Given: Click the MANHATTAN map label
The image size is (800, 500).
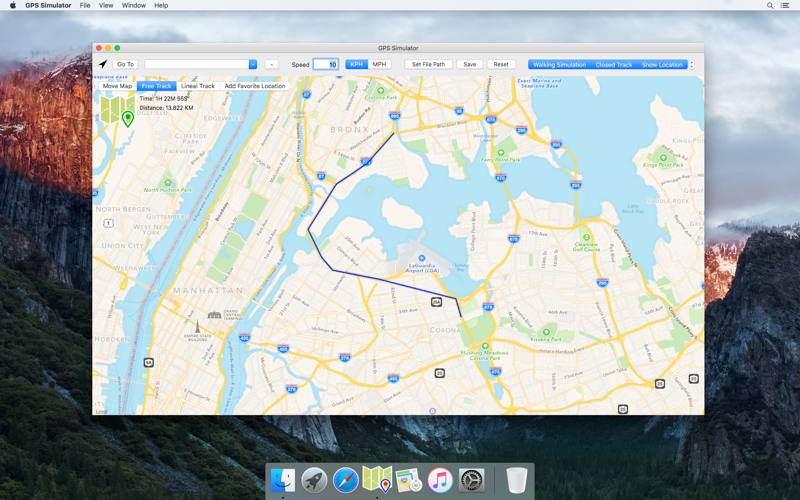Looking at the screenshot, I should [x=208, y=291].
